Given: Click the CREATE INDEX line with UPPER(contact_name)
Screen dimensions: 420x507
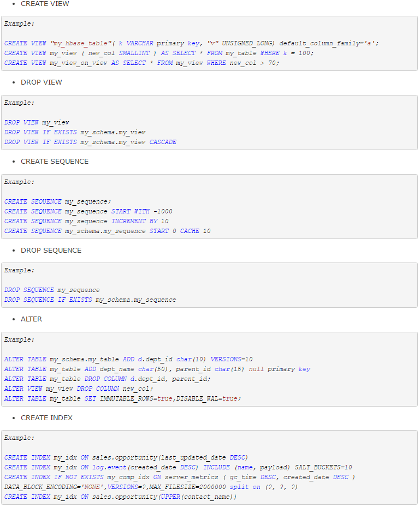Looking at the screenshot, I should pos(120,497).
